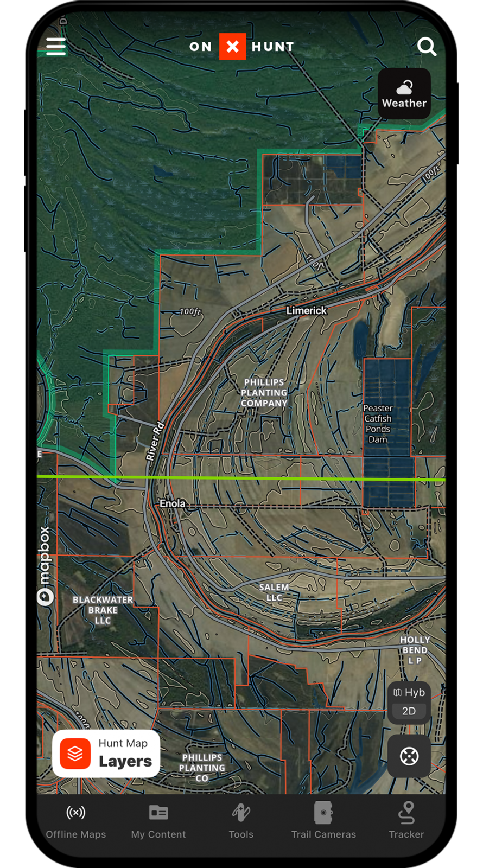The image size is (483, 868).
Task: Toggle the 2D map view
Action: pyautogui.click(x=409, y=711)
